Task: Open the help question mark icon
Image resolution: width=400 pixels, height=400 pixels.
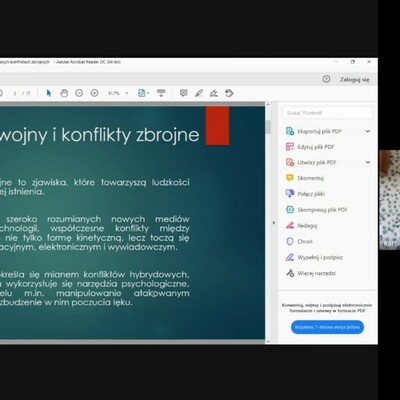Action: 326,79
